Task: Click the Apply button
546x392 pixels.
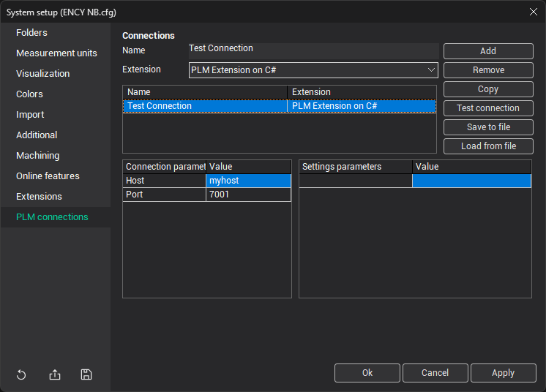Action: 503,373
